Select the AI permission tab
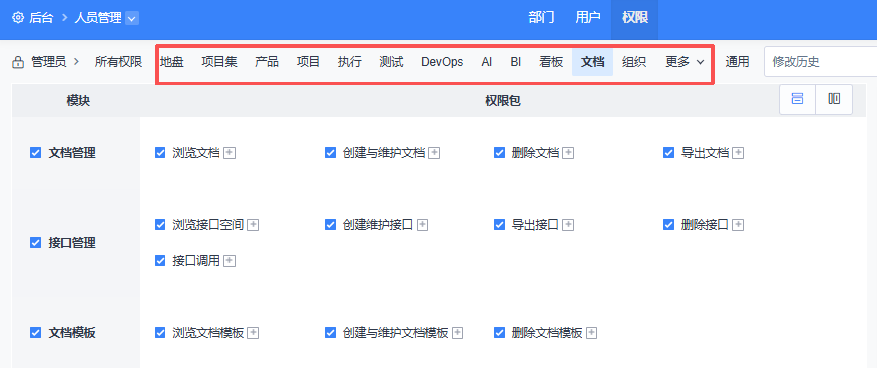Image resolution: width=877 pixels, height=368 pixels. click(487, 62)
